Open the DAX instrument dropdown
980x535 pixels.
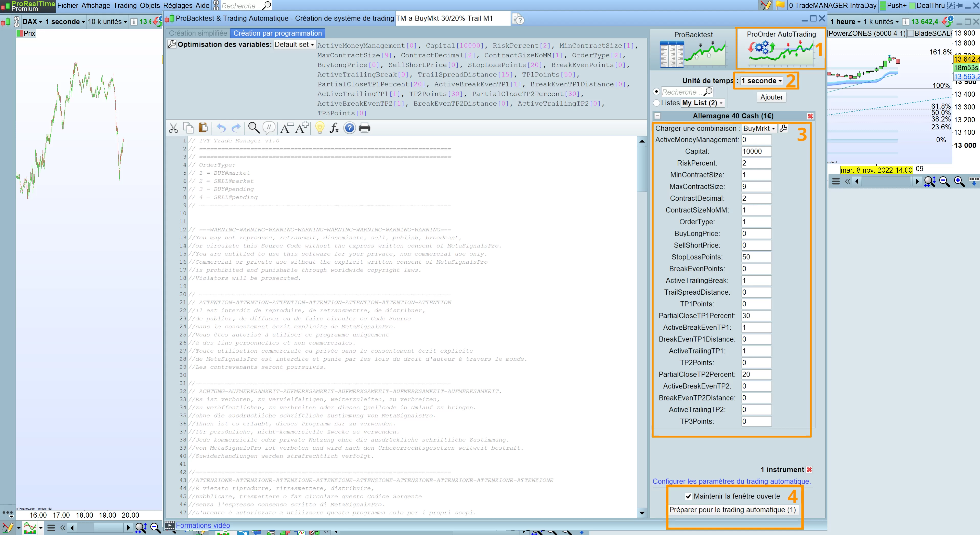(x=32, y=22)
